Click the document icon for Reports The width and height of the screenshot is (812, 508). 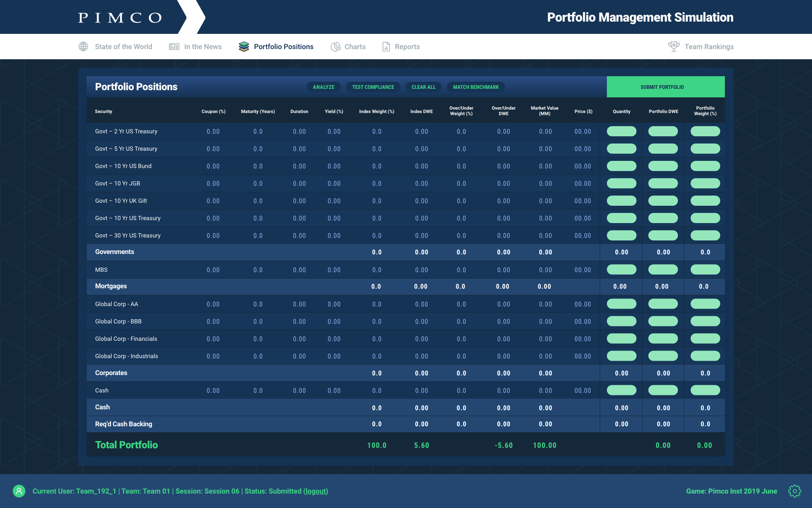click(386, 47)
